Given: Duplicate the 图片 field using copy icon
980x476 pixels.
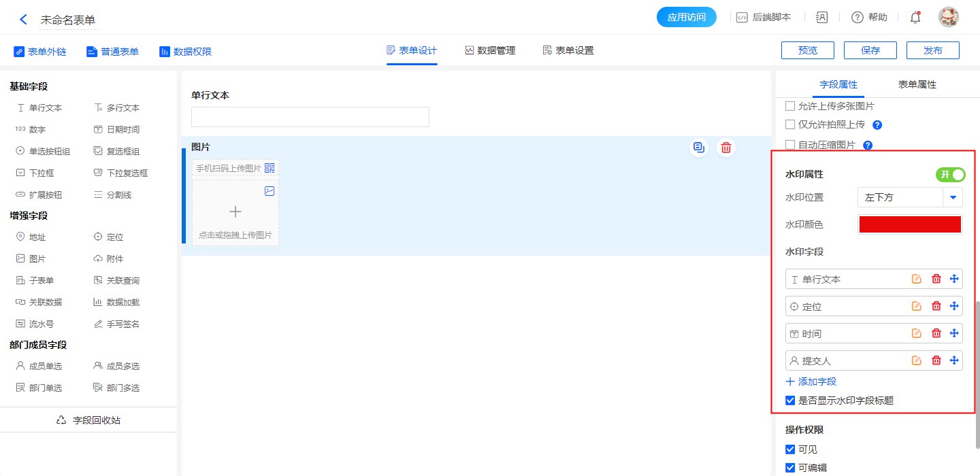Looking at the screenshot, I should 698,148.
